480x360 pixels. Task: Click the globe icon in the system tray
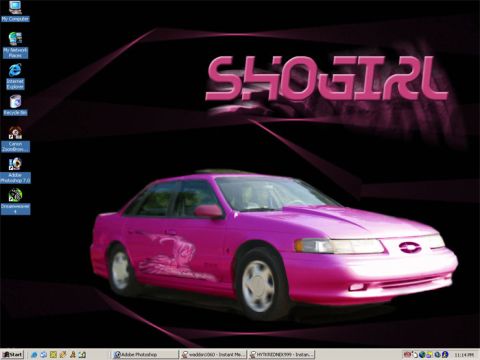pos(422,355)
